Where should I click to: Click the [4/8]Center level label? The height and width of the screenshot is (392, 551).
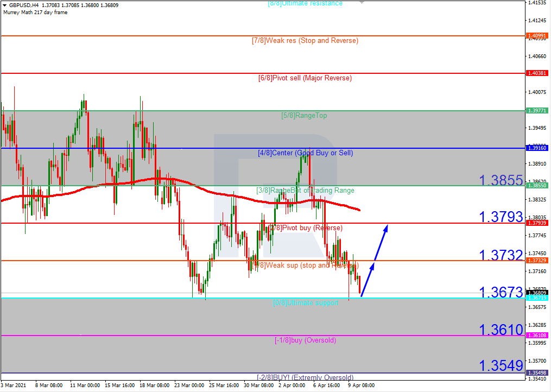click(305, 153)
